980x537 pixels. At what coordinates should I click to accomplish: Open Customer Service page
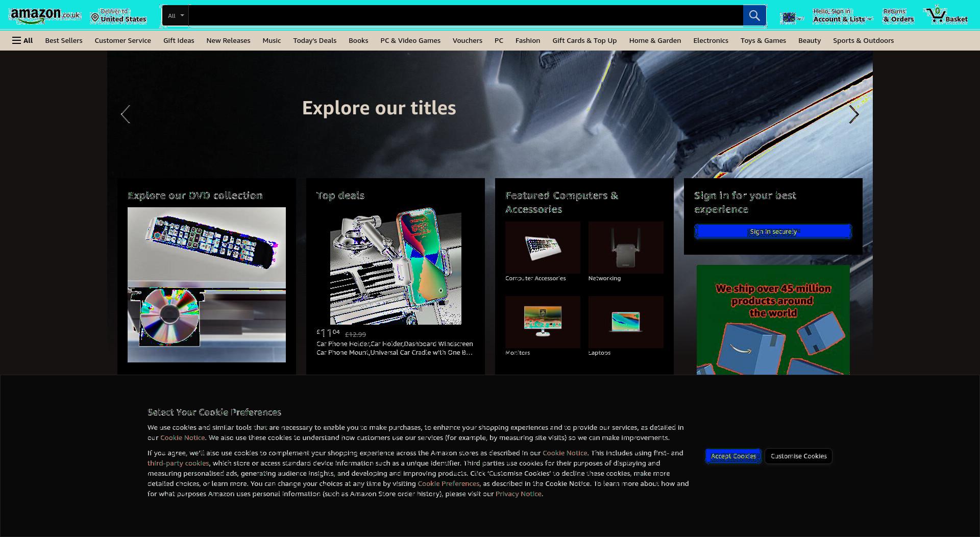122,40
